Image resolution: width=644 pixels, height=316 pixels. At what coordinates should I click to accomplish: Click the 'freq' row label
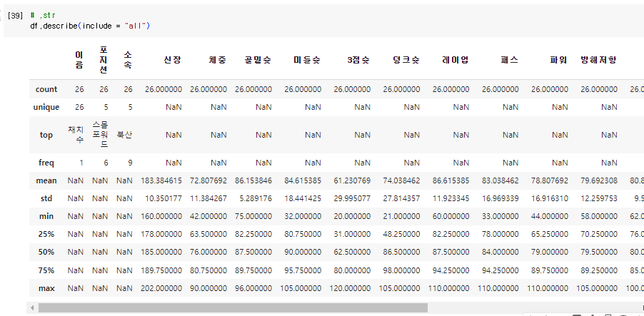click(46, 163)
